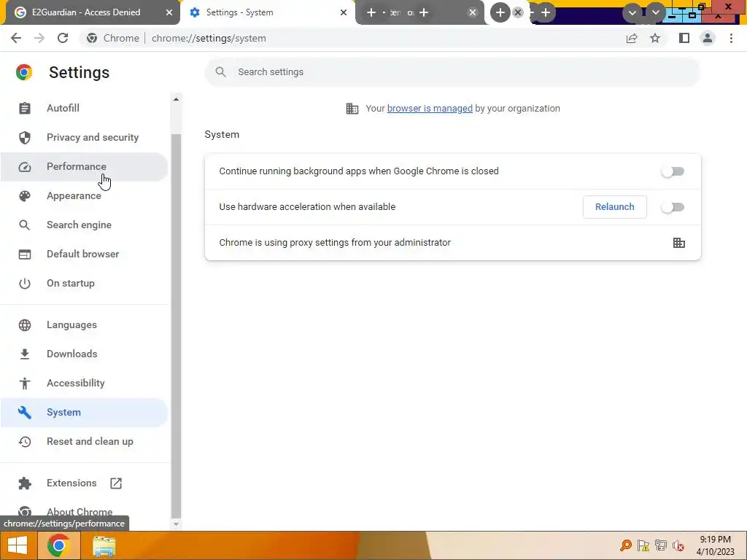This screenshot has width=747, height=560.
Task: Focus the Search settings field
Action: [x=452, y=72]
